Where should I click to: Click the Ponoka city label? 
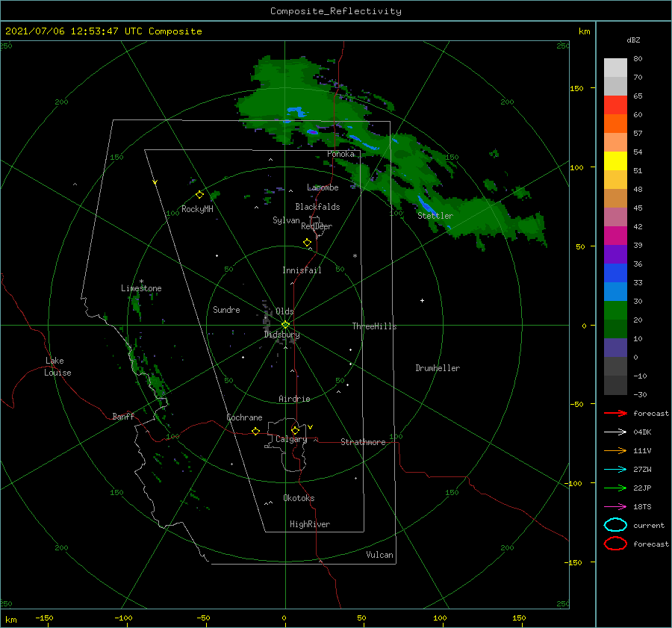(x=340, y=154)
